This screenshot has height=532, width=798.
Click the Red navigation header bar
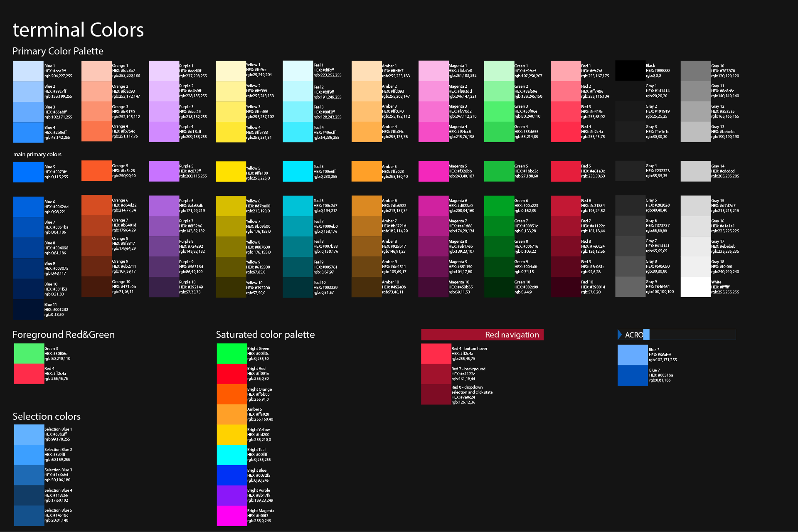[482, 335]
